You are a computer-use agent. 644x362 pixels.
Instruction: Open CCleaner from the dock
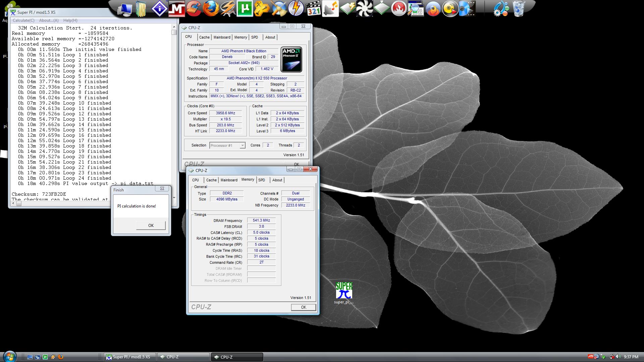point(194,9)
